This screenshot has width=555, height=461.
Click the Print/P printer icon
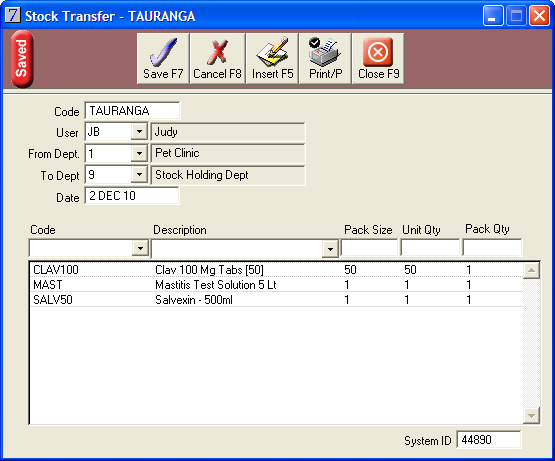325,52
